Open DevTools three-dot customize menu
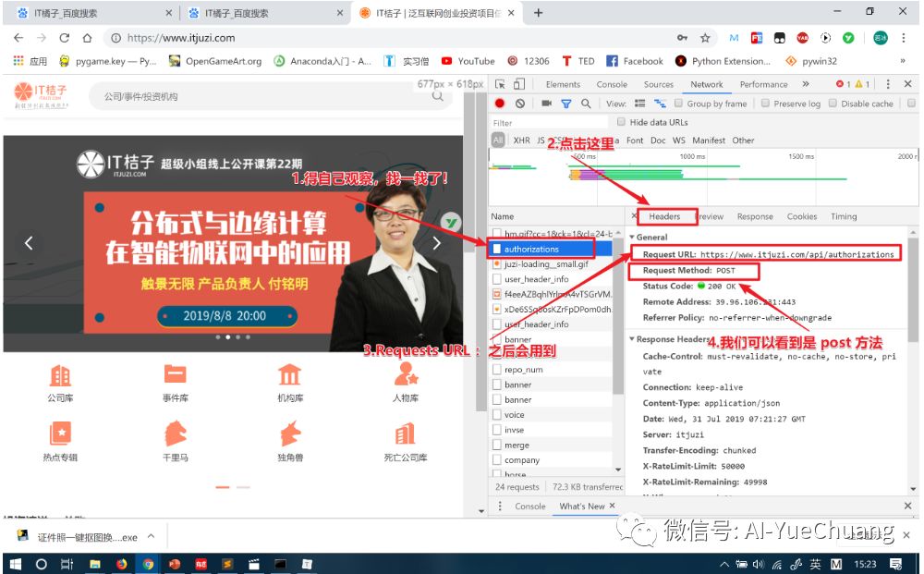Viewport: 924px width, 574px height. (x=888, y=84)
